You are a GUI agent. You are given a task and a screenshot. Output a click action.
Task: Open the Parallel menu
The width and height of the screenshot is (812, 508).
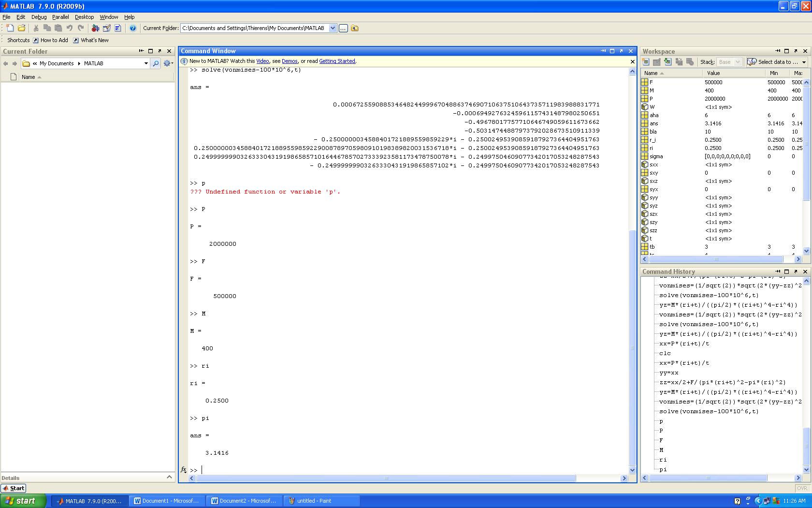[60, 17]
